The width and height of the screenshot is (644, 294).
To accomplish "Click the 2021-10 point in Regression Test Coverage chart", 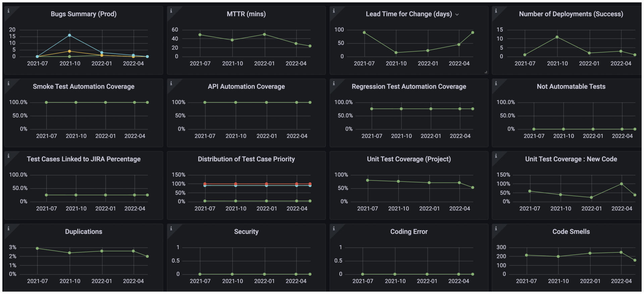I will click(x=401, y=109).
